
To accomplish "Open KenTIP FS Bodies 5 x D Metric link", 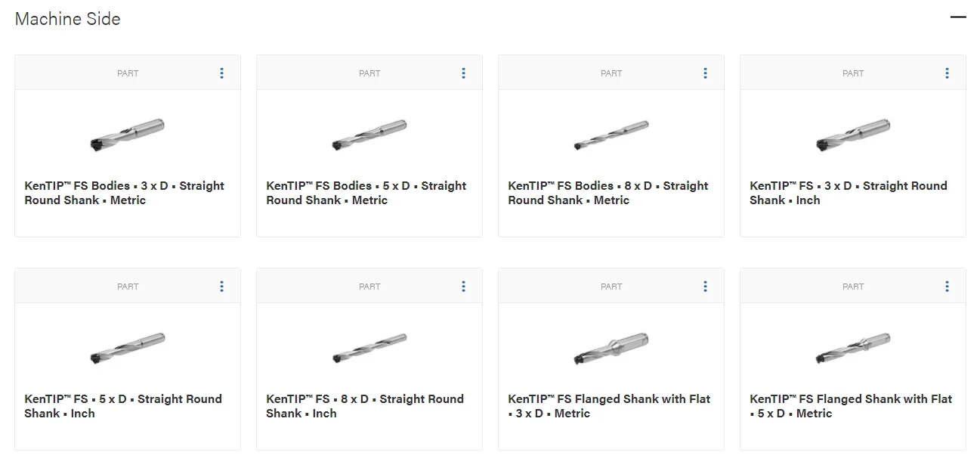I will (x=366, y=193).
